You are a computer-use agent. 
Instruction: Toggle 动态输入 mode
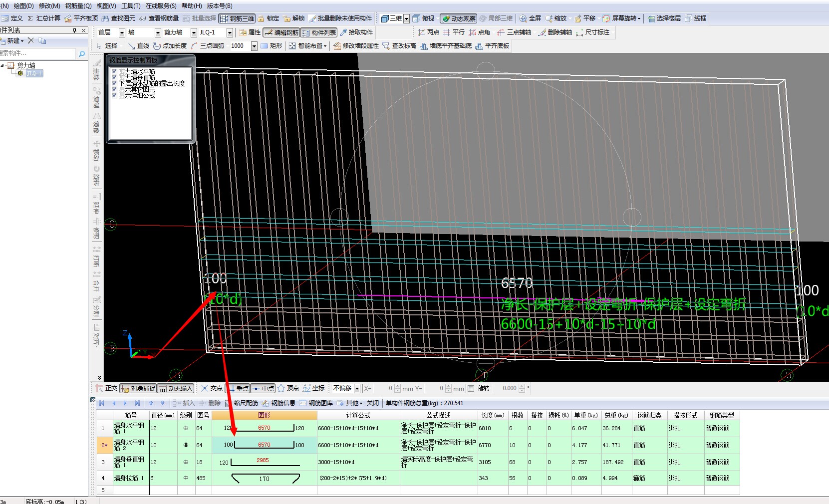point(176,388)
